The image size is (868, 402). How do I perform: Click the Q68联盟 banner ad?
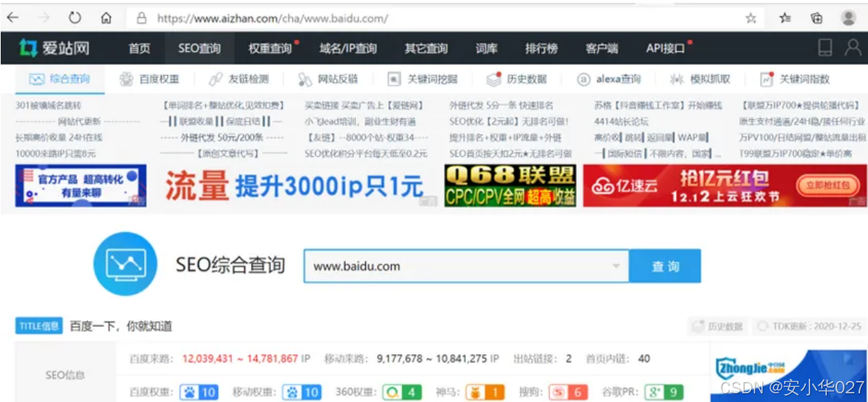(x=511, y=186)
